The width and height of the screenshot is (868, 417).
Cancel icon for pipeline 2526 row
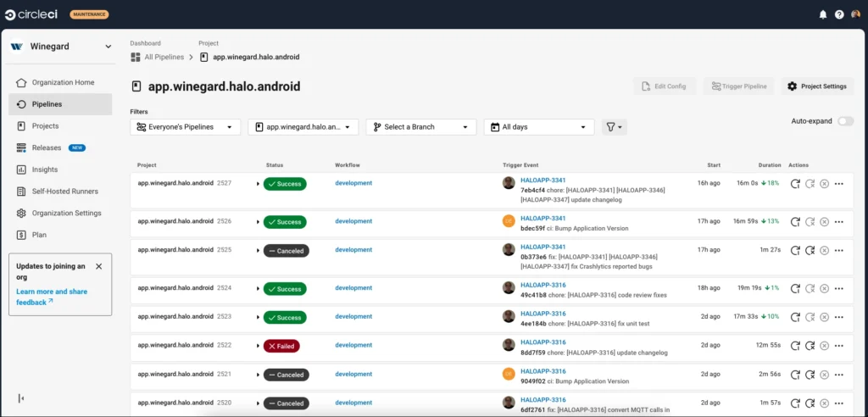pos(824,221)
